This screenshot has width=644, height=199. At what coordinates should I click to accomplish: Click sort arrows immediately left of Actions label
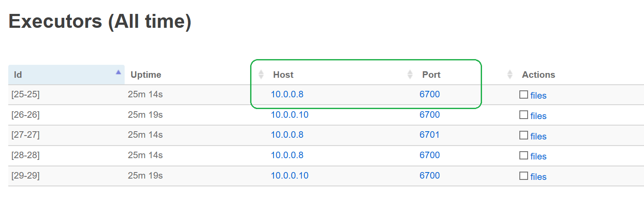tap(510, 75)
